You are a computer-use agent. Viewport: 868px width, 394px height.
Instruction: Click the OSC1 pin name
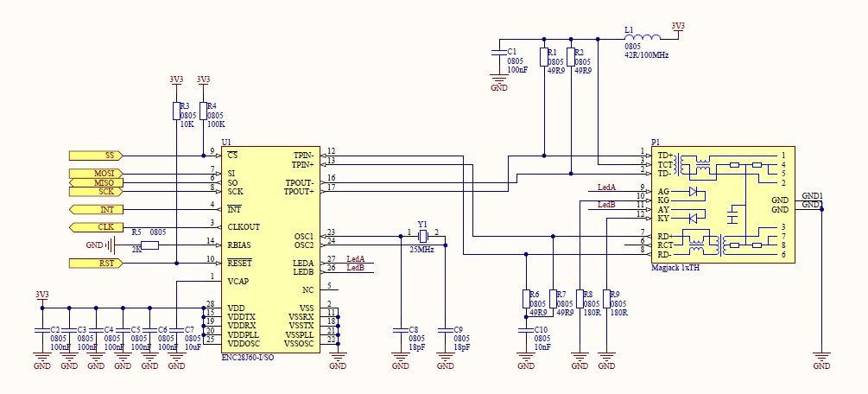[305, 237]
